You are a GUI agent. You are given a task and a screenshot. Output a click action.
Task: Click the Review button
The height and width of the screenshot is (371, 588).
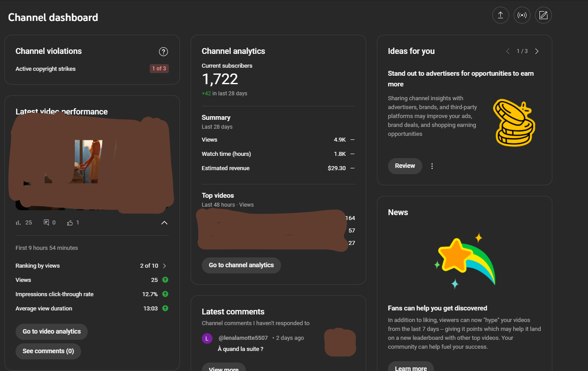[x=405, y=166]
